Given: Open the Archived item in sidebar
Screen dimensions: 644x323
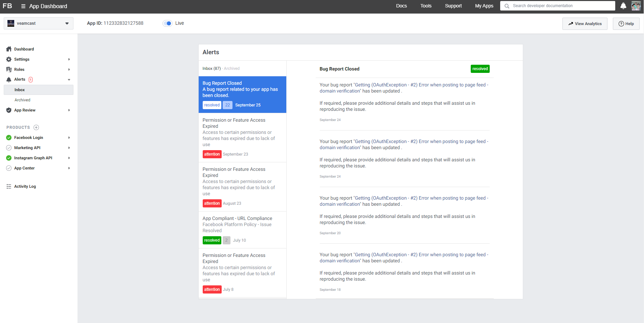Looking at the screenshot, I should coord(22,100).
